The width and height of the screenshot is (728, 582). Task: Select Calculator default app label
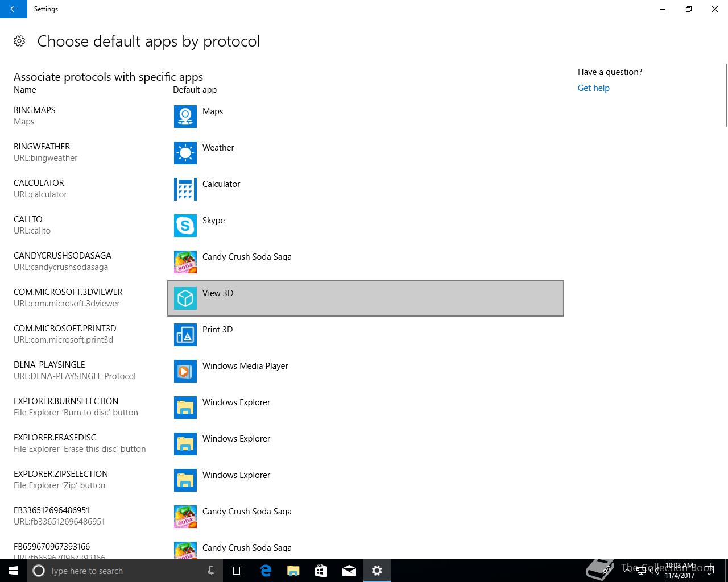pos(221,184)
